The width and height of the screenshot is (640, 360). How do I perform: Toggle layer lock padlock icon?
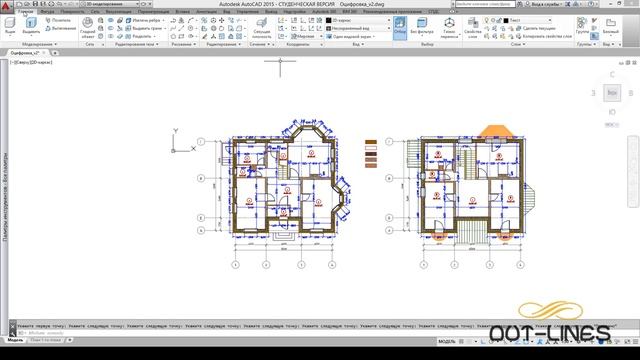coord(498,20)
